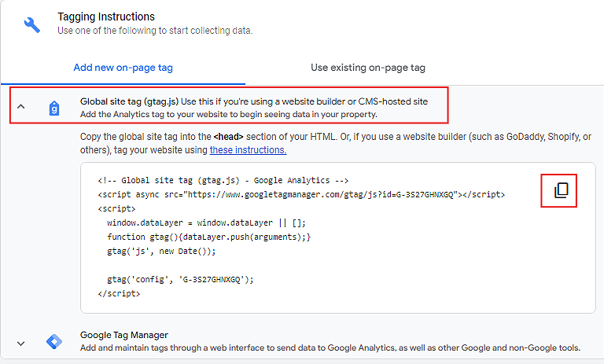Click 'Add the Analytics tag to your website' text
Viewport: 604px width, 364px height.
(x=228, y=115)
